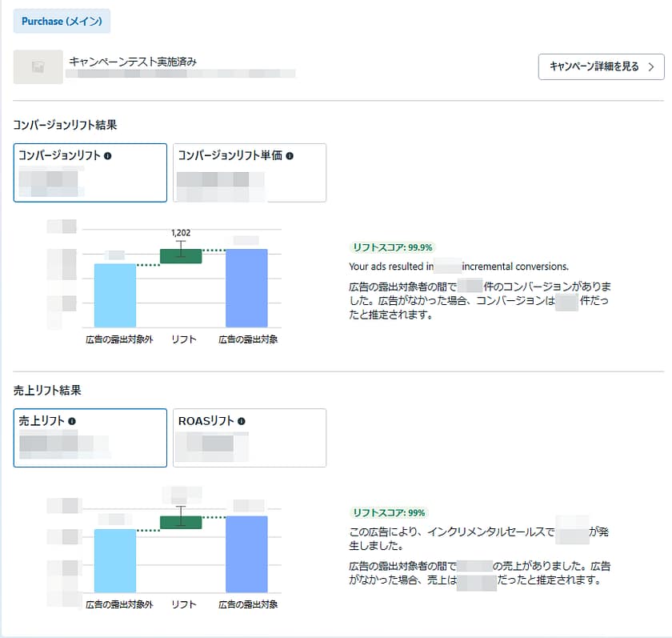The image size is (672, 638).
Task: Select the Purchase (メイン) tab
Action: click(62, 21)
